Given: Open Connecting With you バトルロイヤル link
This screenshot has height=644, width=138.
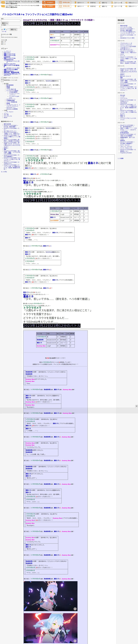Looking at the screenshot, I should tap(12, 74).
